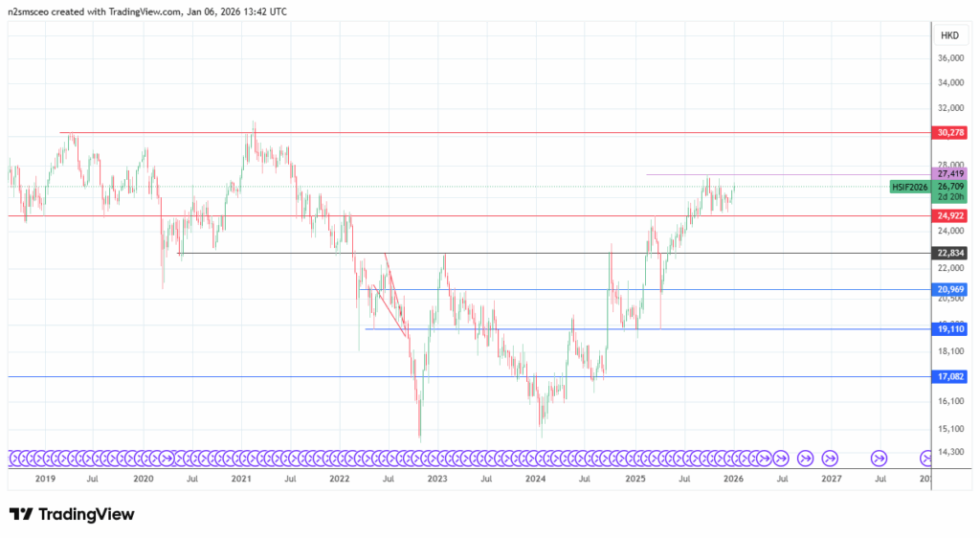
Task: Click rollover icon between Jul 2026 and 2027
Action: pos(805,458)
